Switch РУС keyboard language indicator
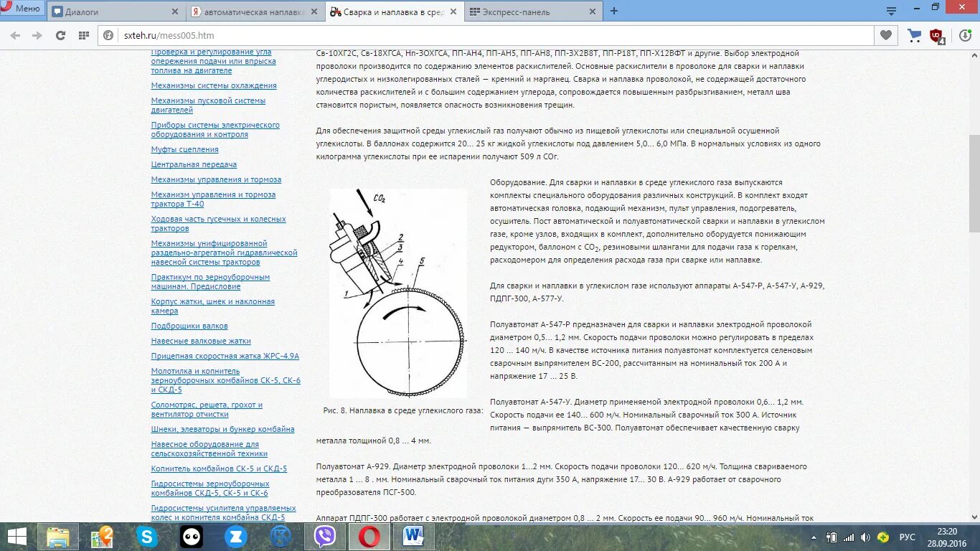Image resolution: width=980 pixels, height=551 pixels. tap(908, 537)
